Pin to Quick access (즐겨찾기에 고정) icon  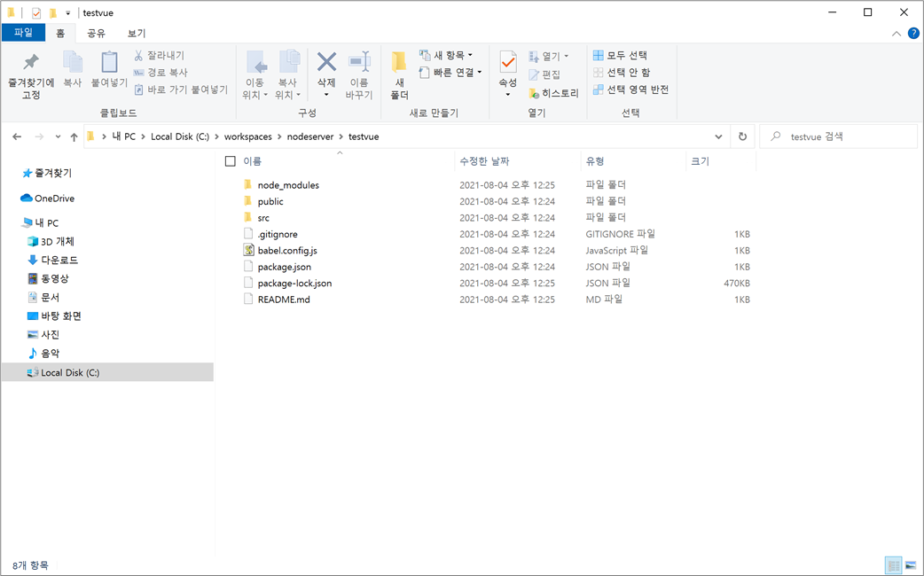pos(31,62)
